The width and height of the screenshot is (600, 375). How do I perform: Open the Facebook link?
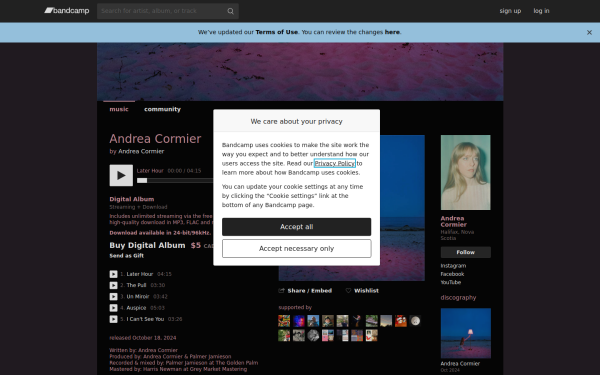(452, 274)
